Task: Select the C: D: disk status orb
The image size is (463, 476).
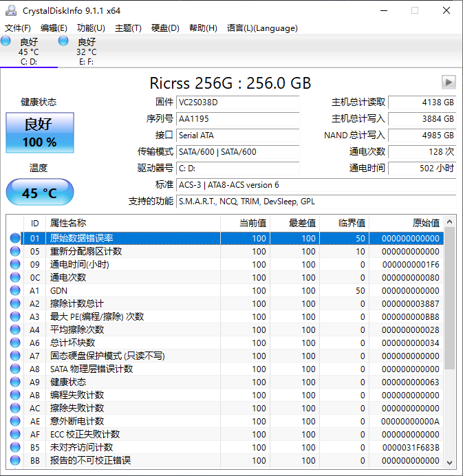Action: 6,41
